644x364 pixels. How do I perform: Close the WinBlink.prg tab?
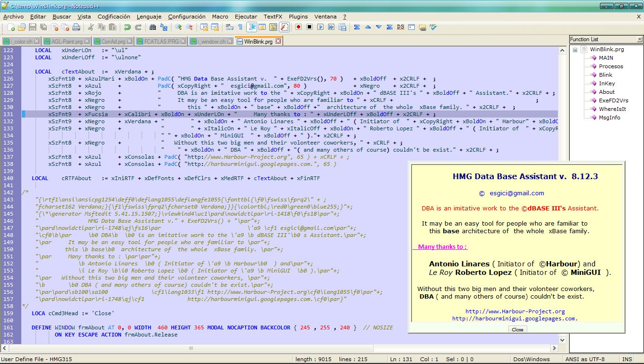click(278, 41)
